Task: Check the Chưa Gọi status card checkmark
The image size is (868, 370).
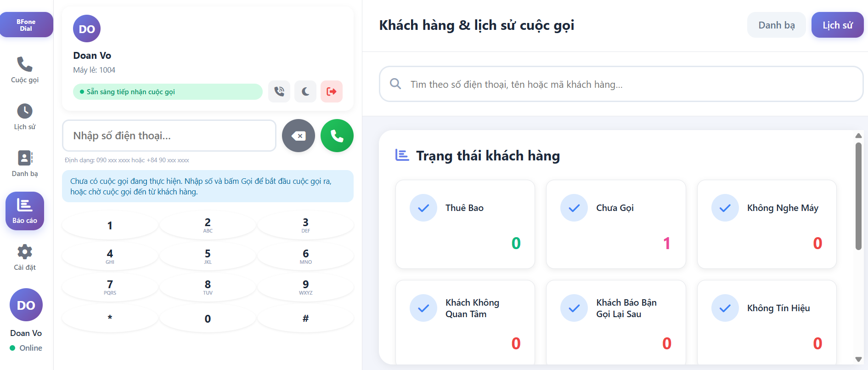Action: point(574,208)
